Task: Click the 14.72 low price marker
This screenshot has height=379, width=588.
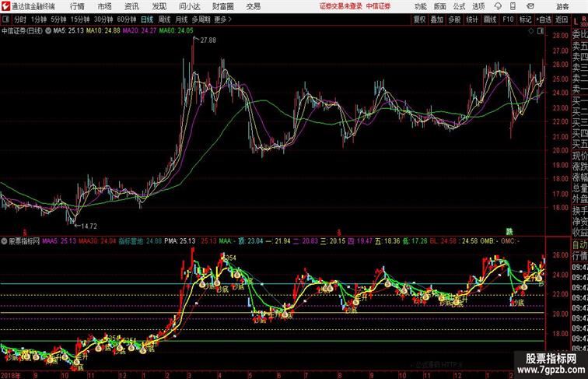Action: point(89,226)
